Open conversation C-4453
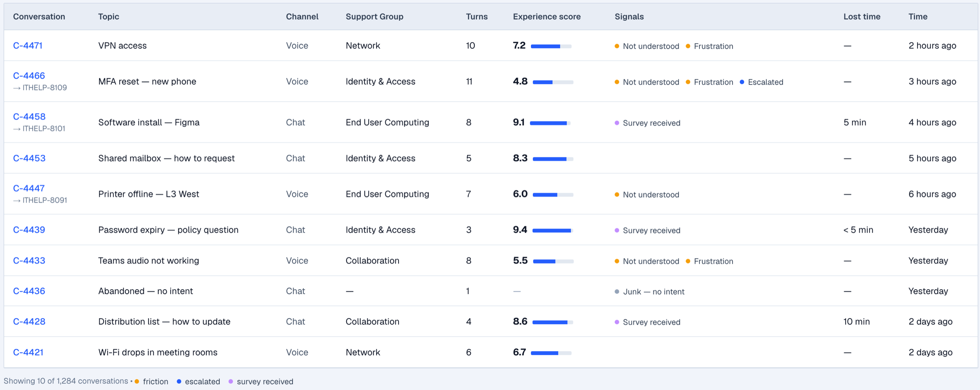The width and height of the screenshot is (980, 390). (x=29, y=158)
